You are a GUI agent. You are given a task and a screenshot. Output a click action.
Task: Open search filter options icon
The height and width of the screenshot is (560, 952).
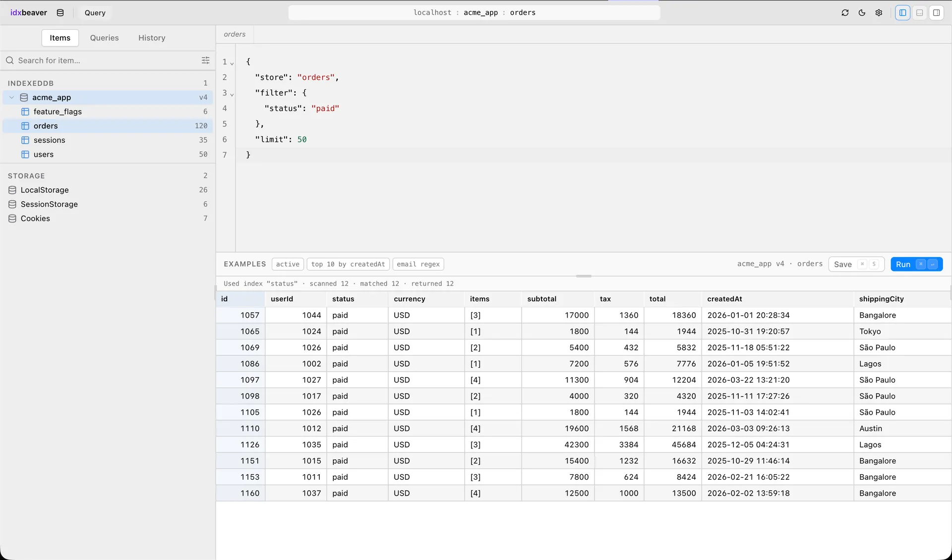[x=205, y=60]
